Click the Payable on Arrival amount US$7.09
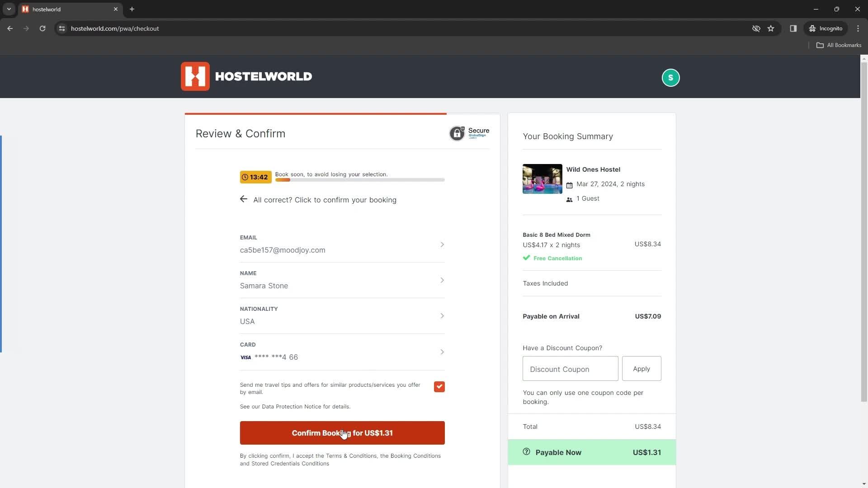Image resolution: width=868 pixels, height=488 pixels. coord(648,316)
